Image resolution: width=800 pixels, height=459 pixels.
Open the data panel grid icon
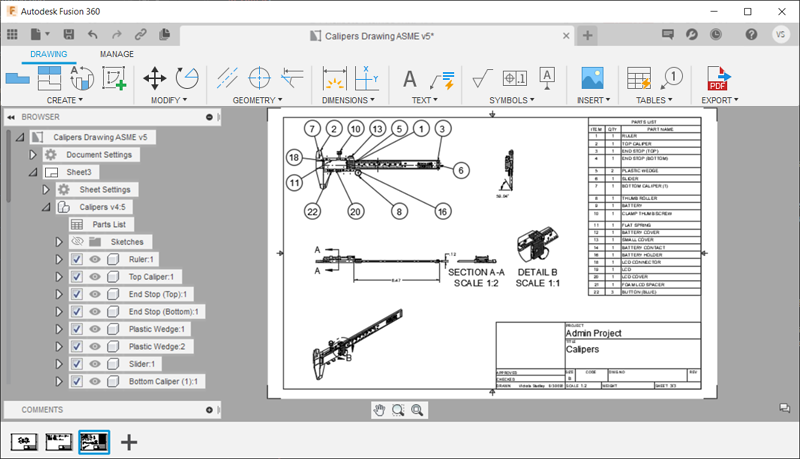12,34
